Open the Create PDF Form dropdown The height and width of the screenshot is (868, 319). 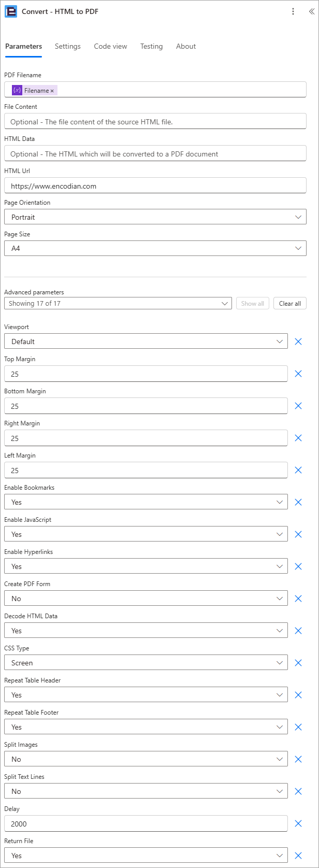pyautogui.click(x=146, y=598)
